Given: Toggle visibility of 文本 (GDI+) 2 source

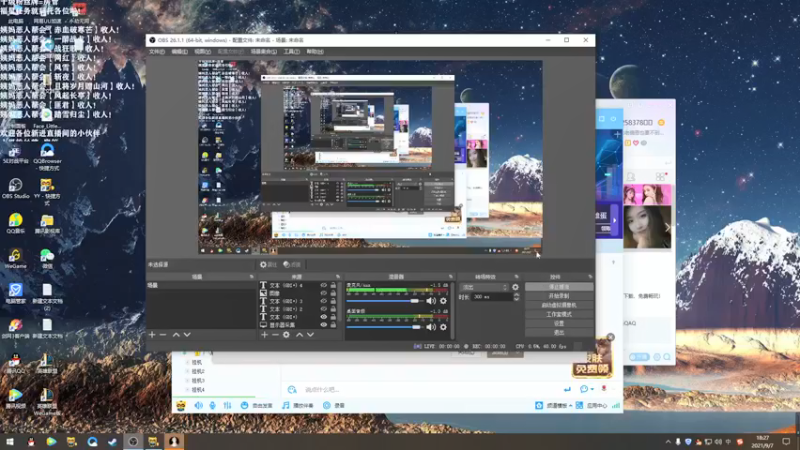Looking at the screenshot, I should pos(323,309).
